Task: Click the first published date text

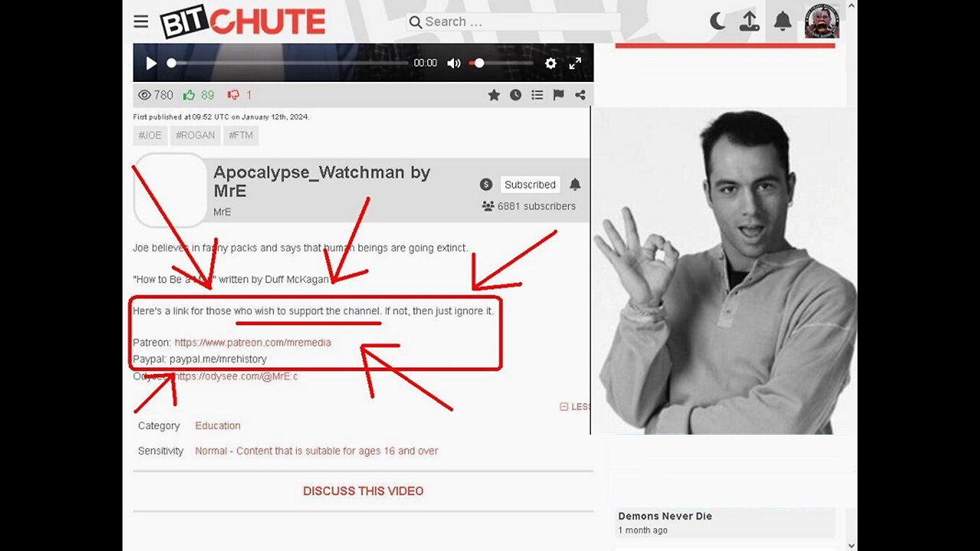Action: 221,117
